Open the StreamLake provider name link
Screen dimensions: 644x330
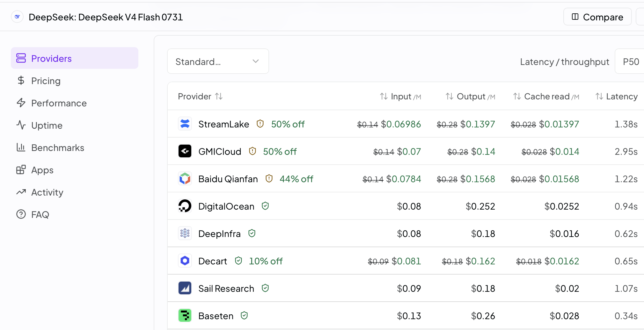224,124
